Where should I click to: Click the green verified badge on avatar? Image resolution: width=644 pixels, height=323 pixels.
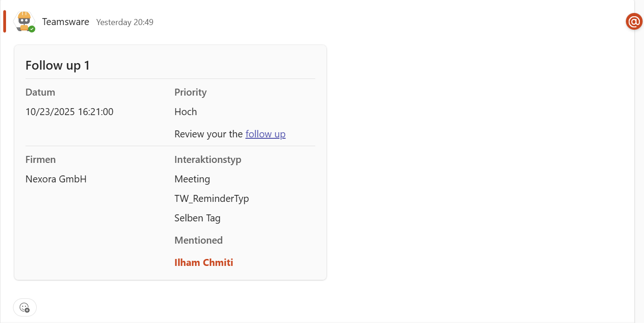click(x=32, y=29)
